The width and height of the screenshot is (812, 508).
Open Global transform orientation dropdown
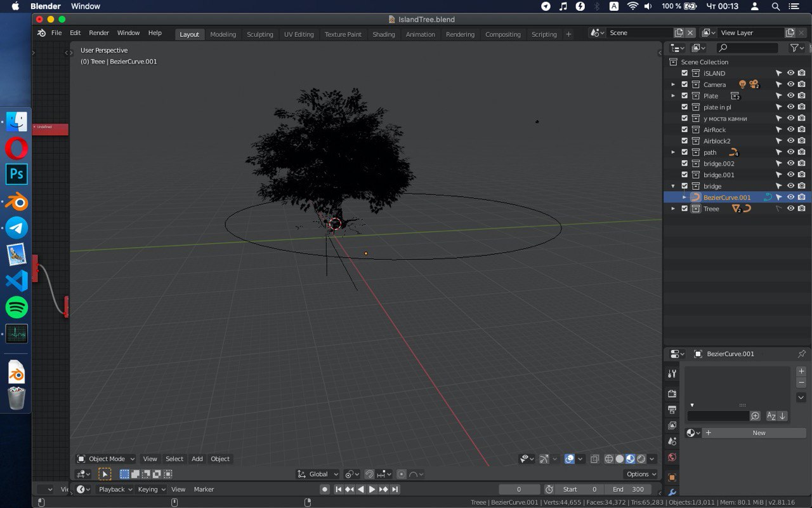(318, 474)
